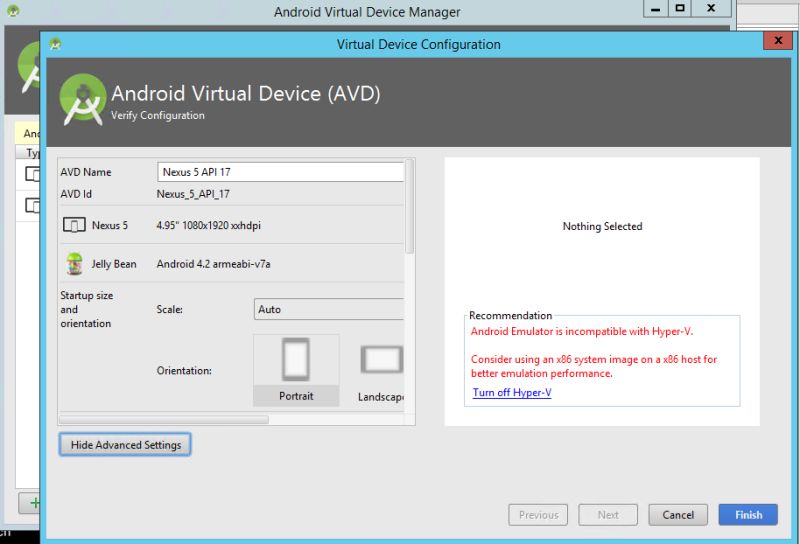Click the green plus icon in the Device Manager window

click(34, 503)
